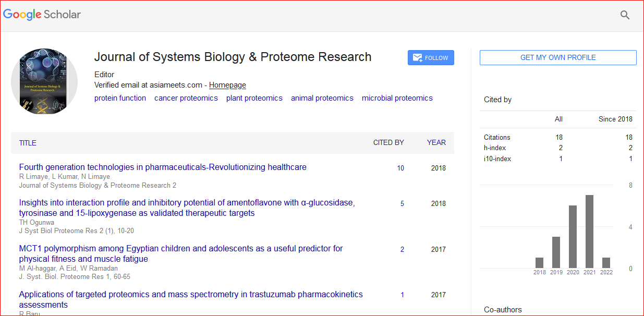
Task: Click the search magnifier icon
Action: click(625, 15)
